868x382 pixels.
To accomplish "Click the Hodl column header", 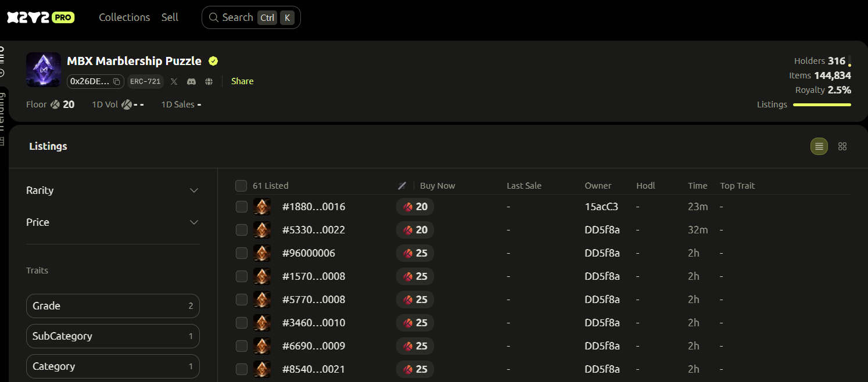I will tap(645, 186).
